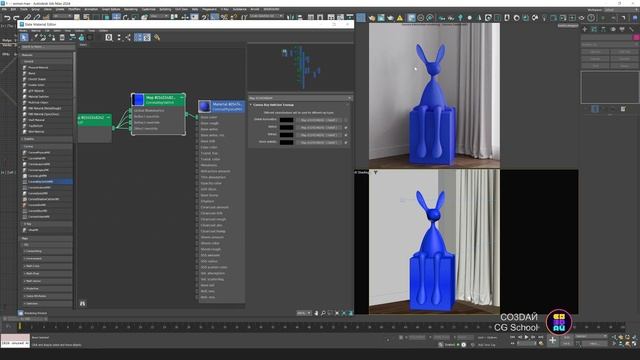Screen dimensions: 640x360
Task: Click Select and Rotate tool in main toolbar
Action: point(125,18)
